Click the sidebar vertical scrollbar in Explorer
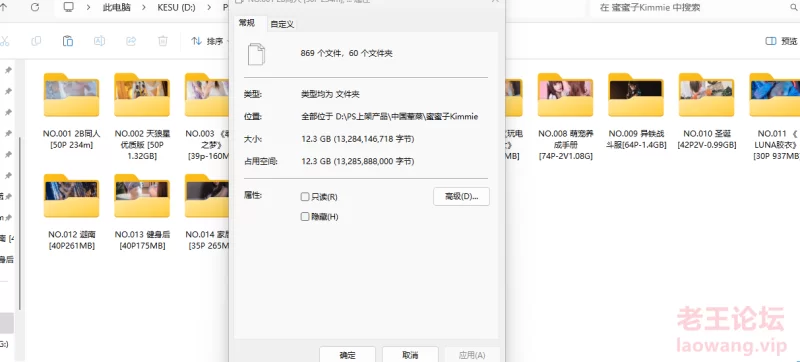Viewport: 800px width, 362px height. (x=19, y=223)
